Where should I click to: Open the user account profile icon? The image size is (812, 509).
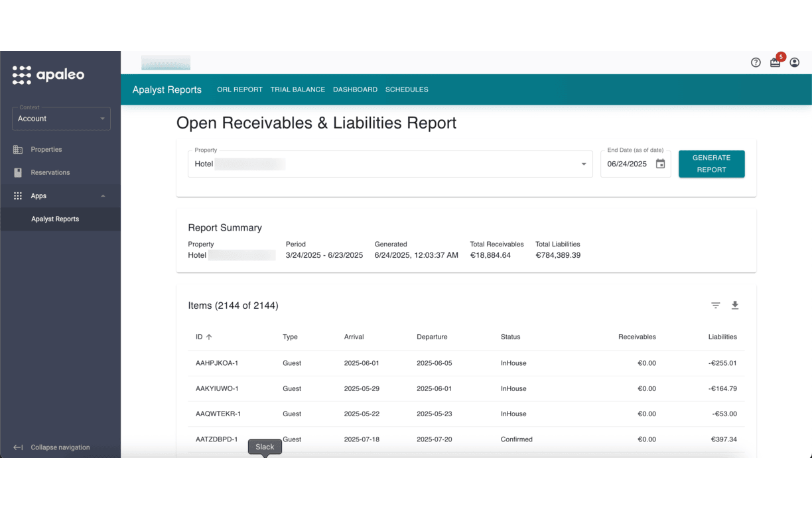pyautogui.click(x=795, y=63)
